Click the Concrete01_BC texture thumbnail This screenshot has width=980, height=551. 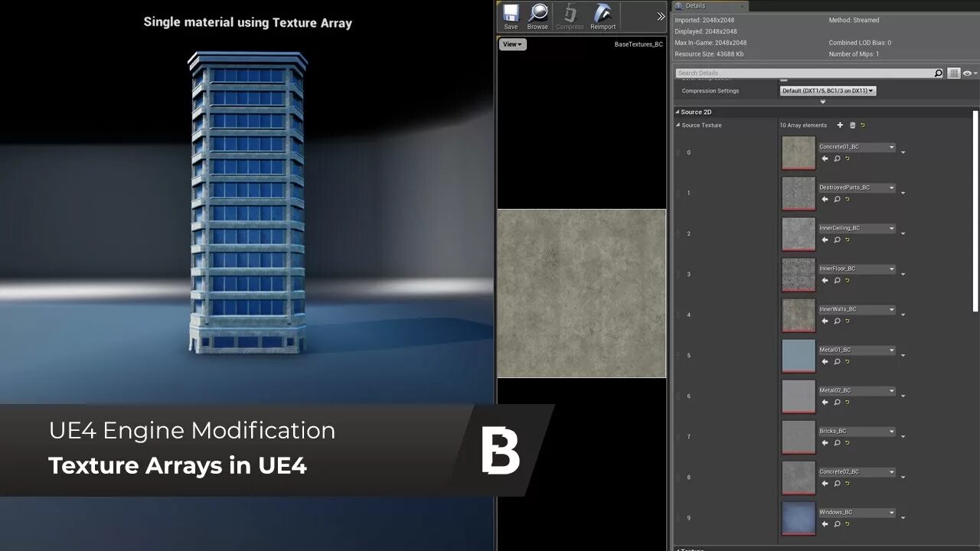(x=799, y=153)
